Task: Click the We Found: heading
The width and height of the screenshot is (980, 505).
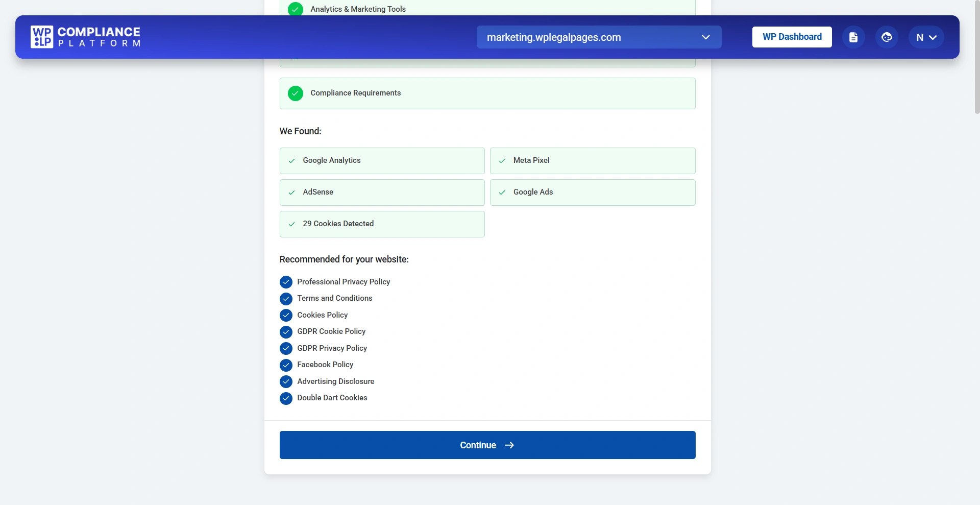Action: point(301,131)
